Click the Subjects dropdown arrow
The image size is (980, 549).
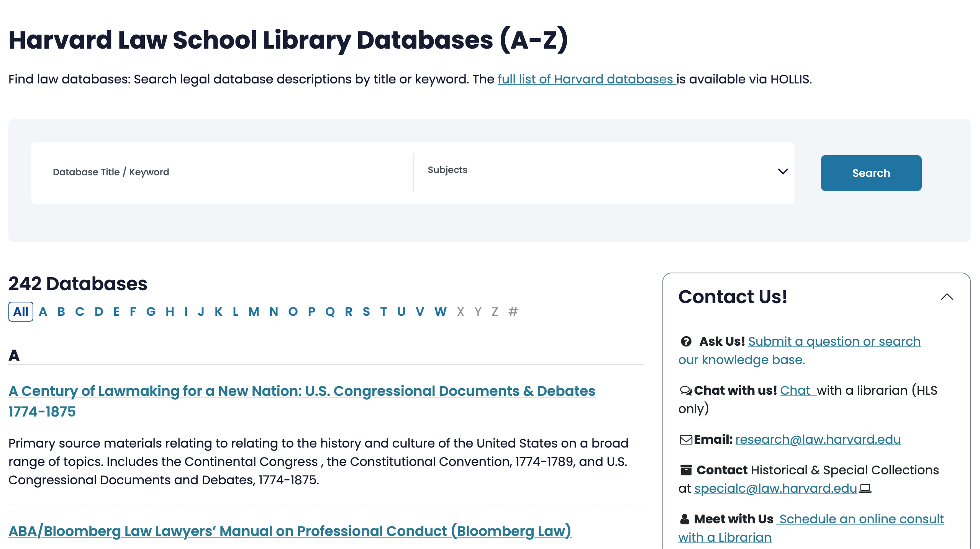coord(783,171)
